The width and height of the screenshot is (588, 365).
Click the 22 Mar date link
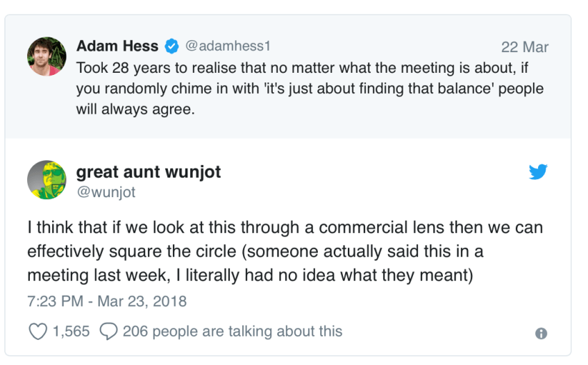tap(524, 47)
